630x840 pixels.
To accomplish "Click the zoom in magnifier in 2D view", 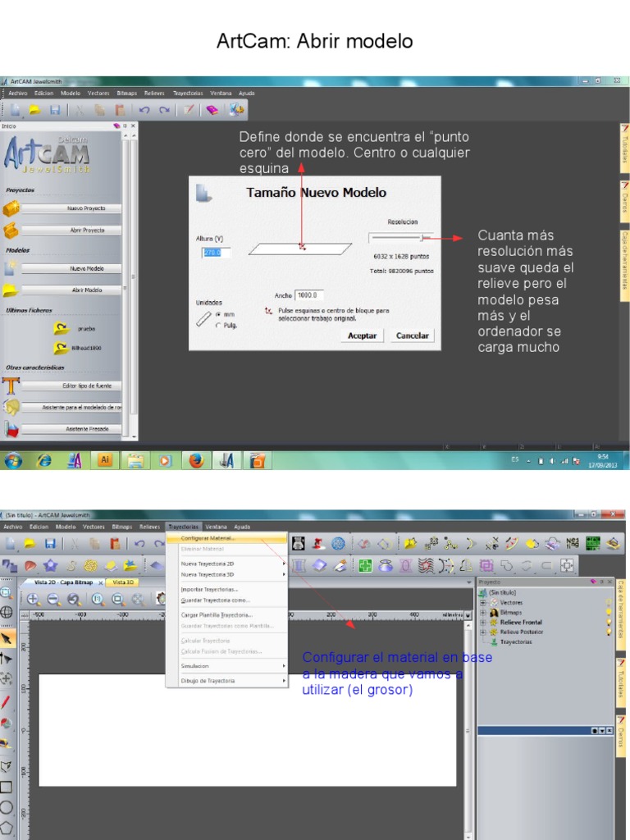I will click(35, 600).
